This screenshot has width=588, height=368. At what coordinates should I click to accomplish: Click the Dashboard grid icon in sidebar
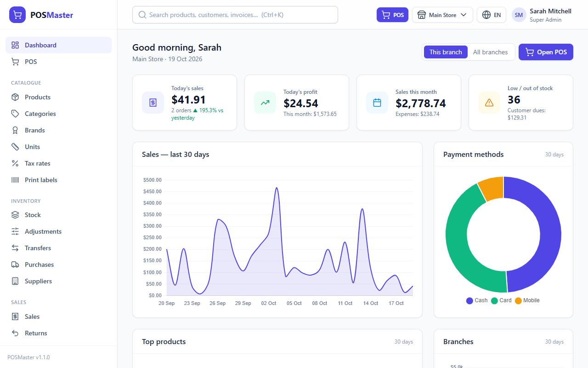[15, 45]
